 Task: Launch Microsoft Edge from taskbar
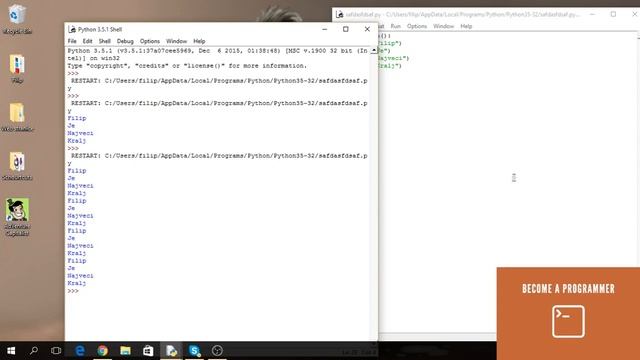point(80,351)
